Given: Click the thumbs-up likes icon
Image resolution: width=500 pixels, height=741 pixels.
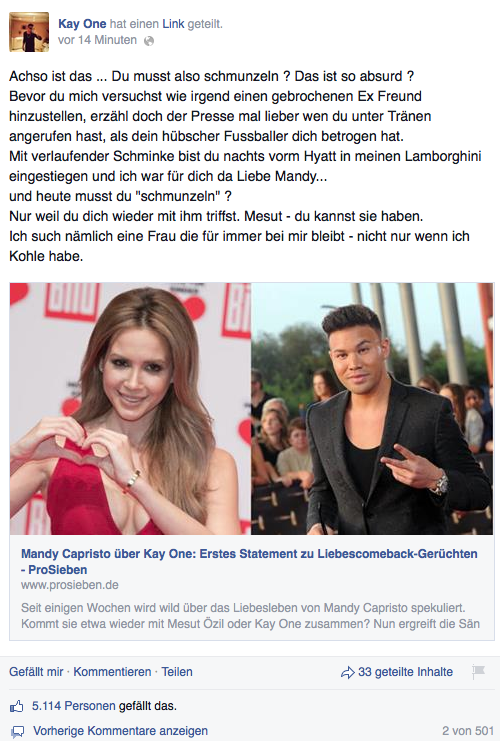Looking at the screenshot, I should 17,707.
